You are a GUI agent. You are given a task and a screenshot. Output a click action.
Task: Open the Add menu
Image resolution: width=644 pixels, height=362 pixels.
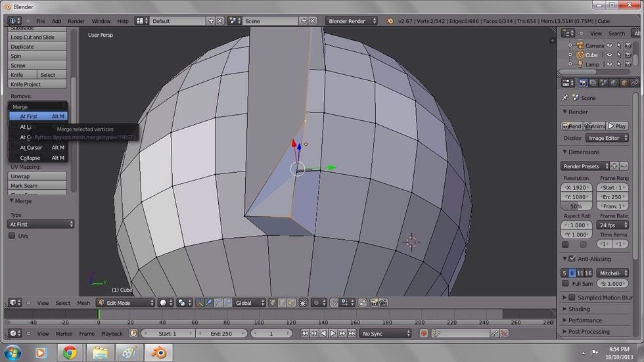[57, 21]
